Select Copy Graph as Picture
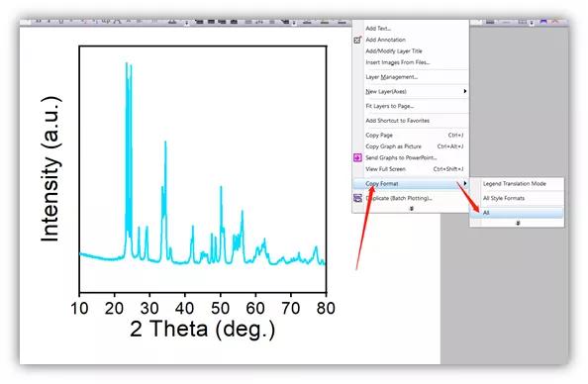588x384 pixels. click(x=393, y=146)
